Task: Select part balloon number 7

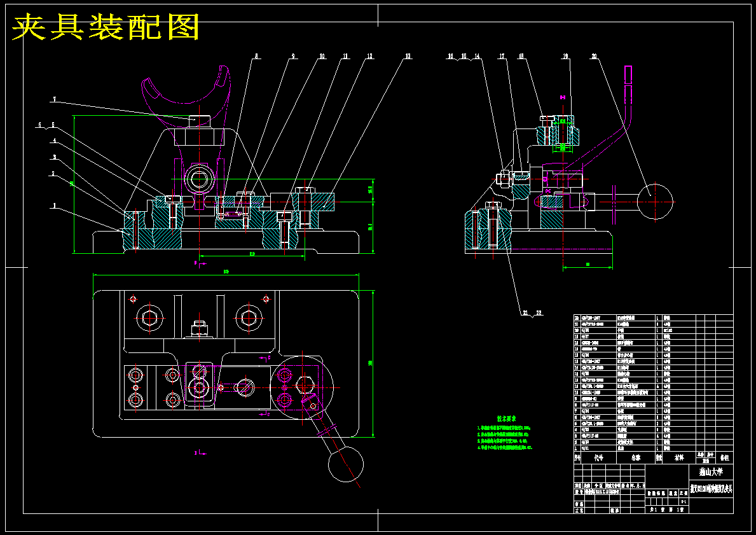Action: click(x=55, y=99)
